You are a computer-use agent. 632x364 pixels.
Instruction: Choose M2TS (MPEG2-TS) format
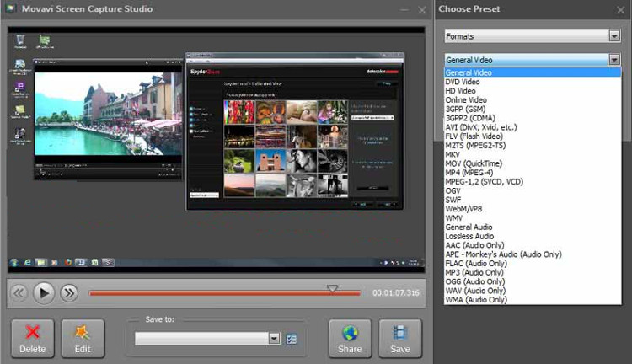click(533, 145)
